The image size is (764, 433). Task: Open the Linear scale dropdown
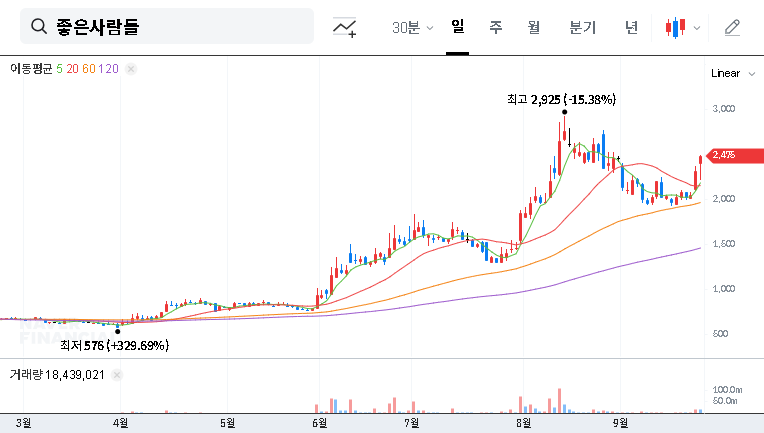point(733,74)
